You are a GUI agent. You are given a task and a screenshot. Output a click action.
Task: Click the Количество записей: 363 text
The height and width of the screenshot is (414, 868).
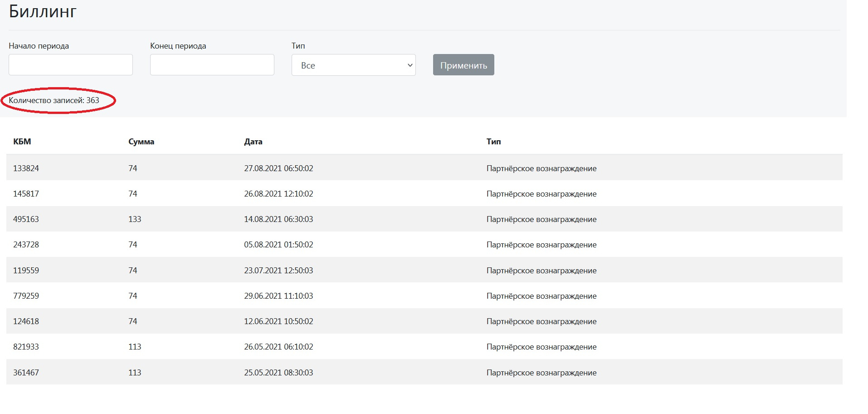coord(54,100)
